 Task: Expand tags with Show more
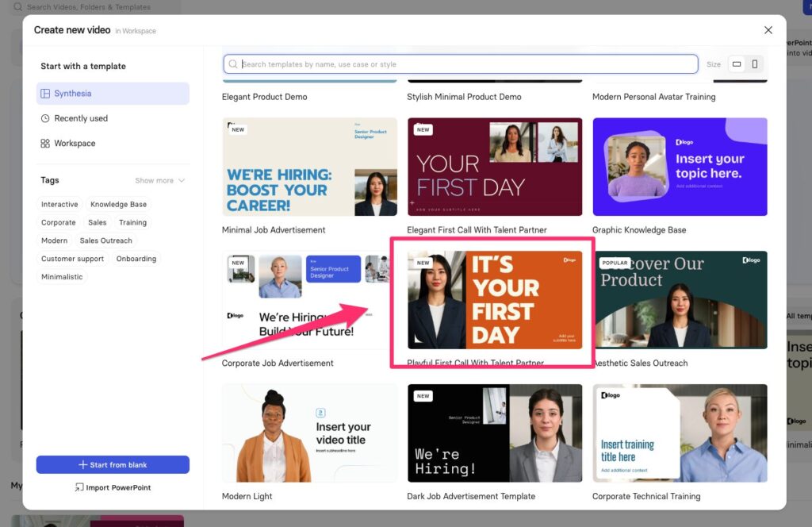159,180
